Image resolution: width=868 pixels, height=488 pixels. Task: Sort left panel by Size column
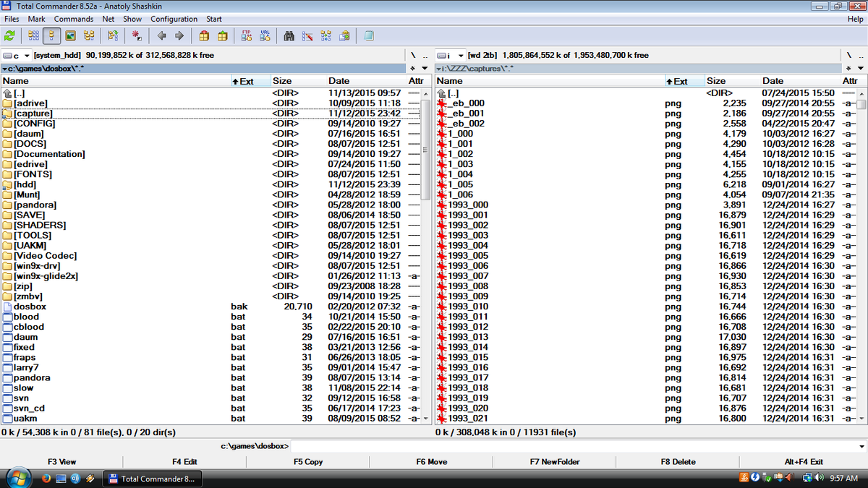[x=298, y=81]
